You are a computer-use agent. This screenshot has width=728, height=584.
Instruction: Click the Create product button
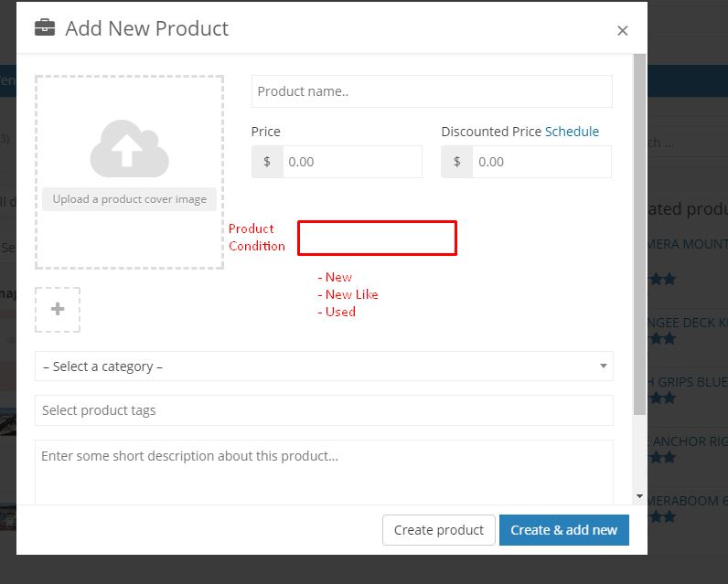point(438,530)
